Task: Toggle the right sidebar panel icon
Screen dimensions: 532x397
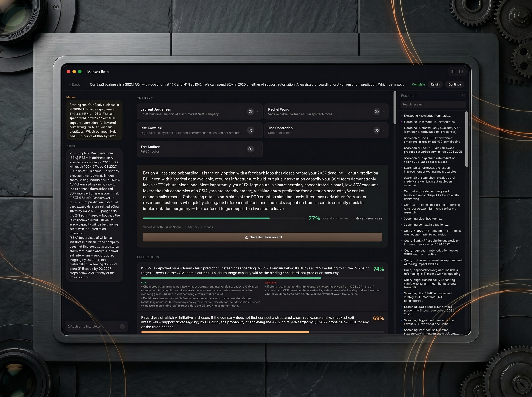Action: [461, 72]
